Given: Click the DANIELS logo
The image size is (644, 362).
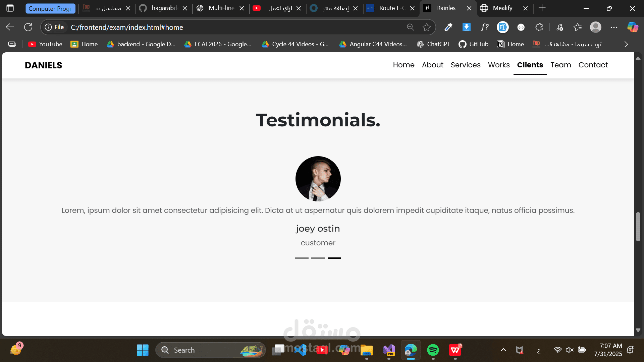Looking at the screenshot, I should (43, 65).
